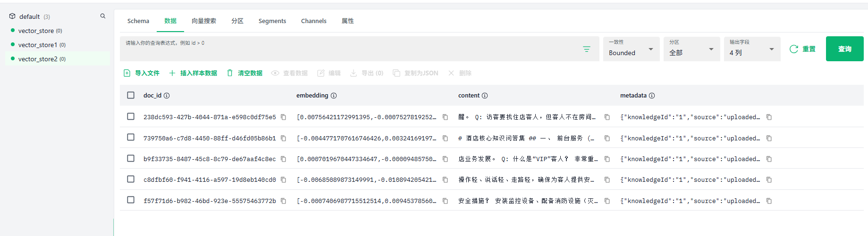868x236 pixels.
Task: Copy embedding starting with [0.00756421172991395
Action: tap(445, 117)
